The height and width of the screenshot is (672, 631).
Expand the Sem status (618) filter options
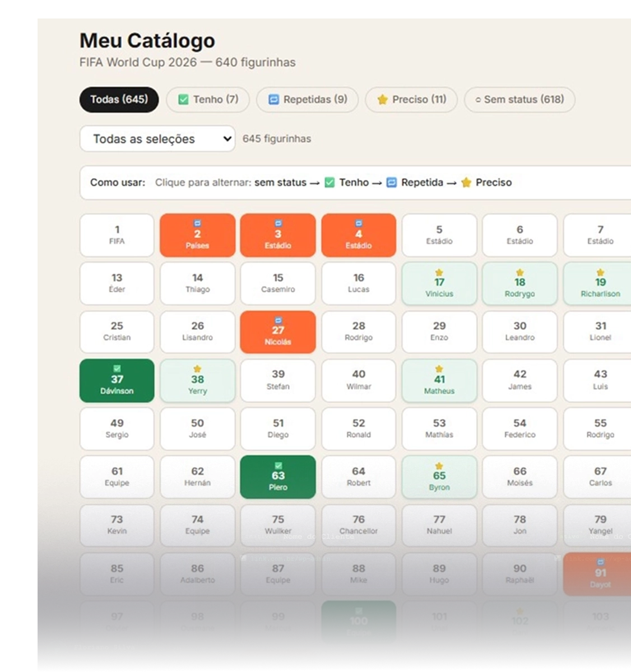pyautogui.click(x=519, y=100)
